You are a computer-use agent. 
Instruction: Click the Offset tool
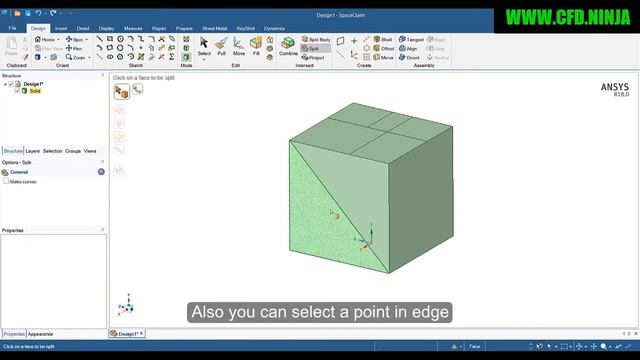[x=384, y=48]
